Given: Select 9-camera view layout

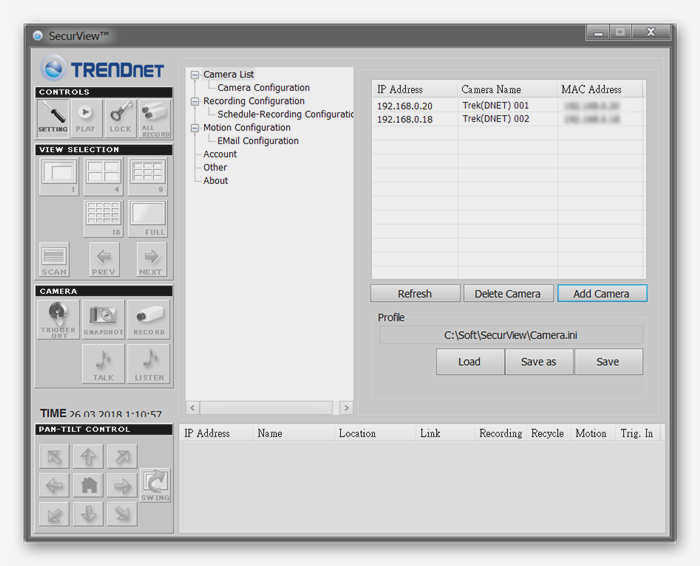Looking at the screenshot, I should [148, 176].
